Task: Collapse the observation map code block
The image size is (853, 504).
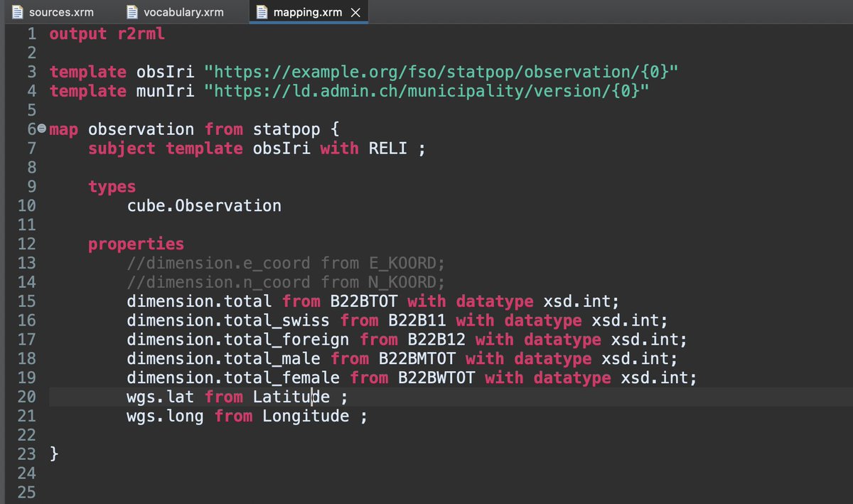Action: (41, 129)
